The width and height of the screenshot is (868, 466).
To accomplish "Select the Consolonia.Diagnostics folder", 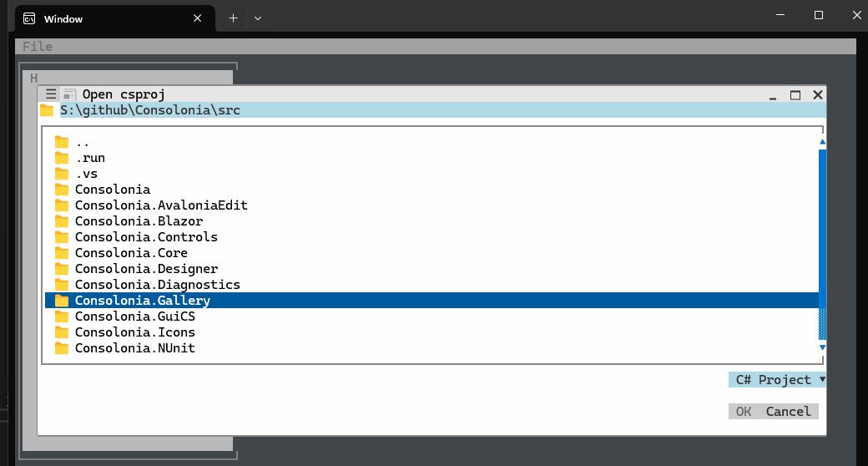I will [x=431, y=285].
